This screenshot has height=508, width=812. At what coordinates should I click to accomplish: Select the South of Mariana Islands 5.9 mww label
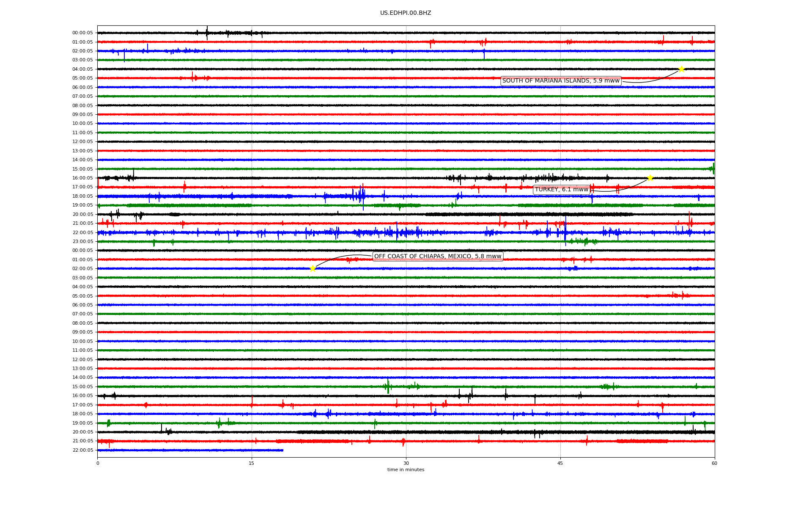[561, 81]
